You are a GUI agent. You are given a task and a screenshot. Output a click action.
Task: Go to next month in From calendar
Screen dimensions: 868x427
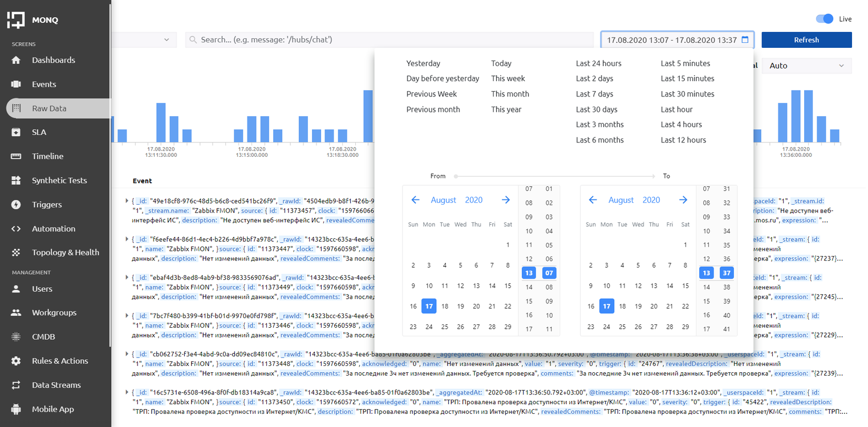[x=506, y=200]
